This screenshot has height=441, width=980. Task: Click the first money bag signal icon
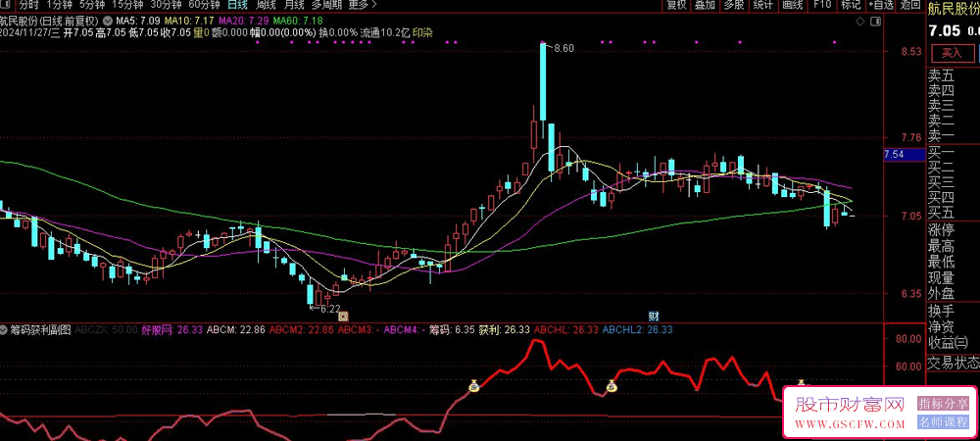point(473,386)
